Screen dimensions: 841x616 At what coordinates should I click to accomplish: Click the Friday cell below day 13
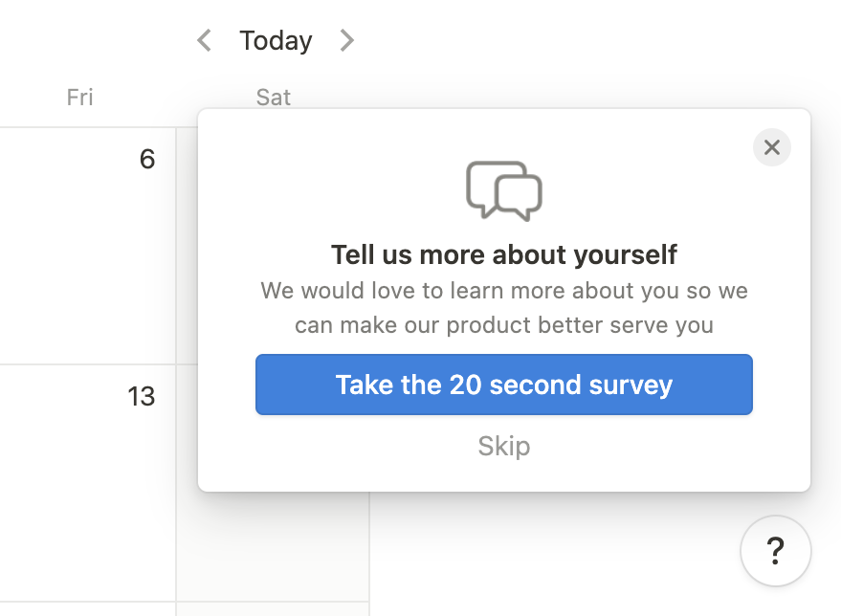click(86, 609)
